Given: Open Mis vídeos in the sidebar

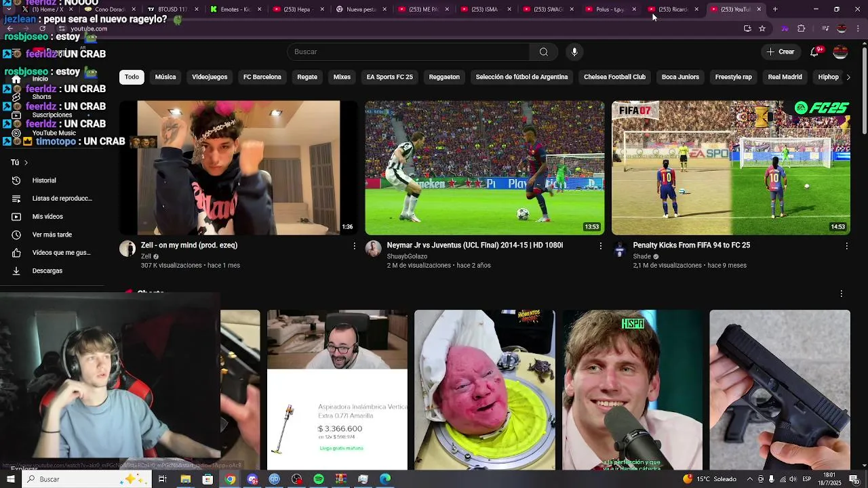Looking at the screenshot, I should (x=52, y=217).
